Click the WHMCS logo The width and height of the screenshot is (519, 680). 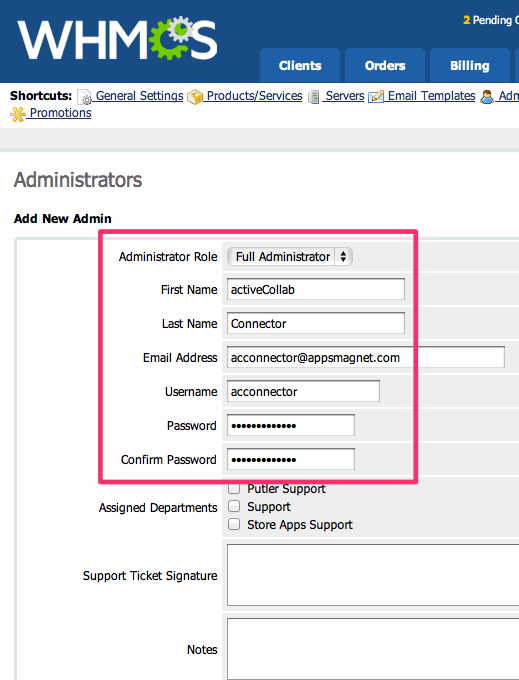[x=117, y=39]
